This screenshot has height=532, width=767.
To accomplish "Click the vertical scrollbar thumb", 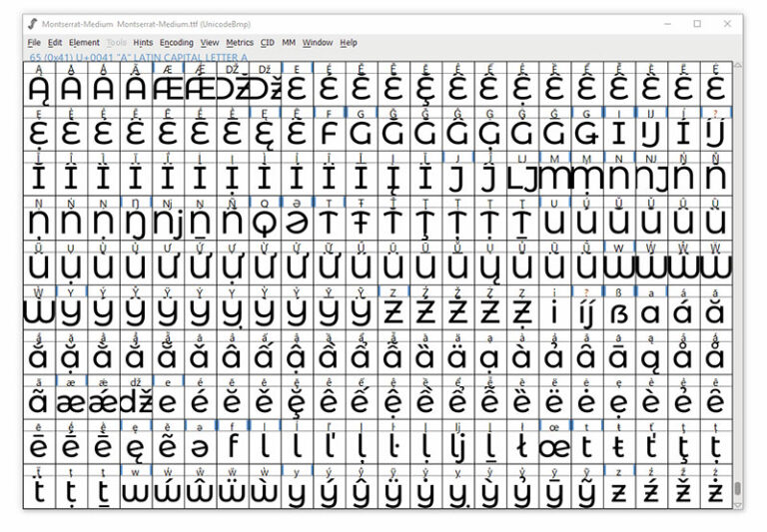I will click(737, 488).
